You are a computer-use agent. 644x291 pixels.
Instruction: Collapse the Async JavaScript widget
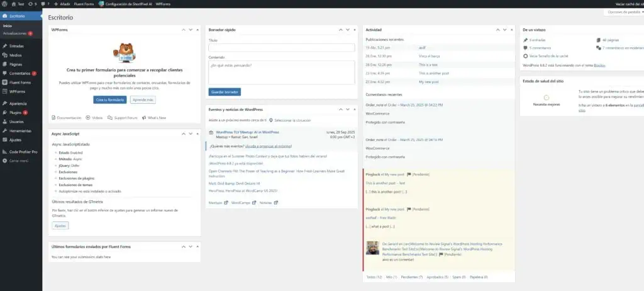coord(197,134)
